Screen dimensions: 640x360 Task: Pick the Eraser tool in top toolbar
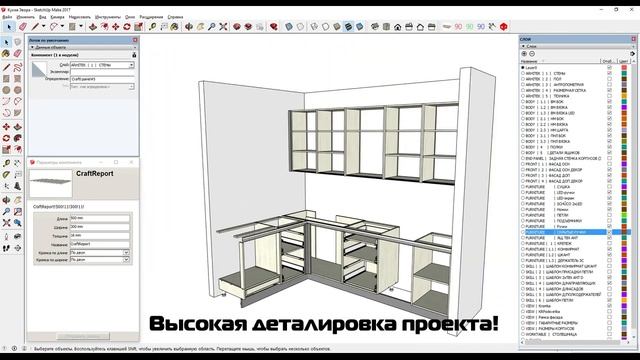coord(22,27)
